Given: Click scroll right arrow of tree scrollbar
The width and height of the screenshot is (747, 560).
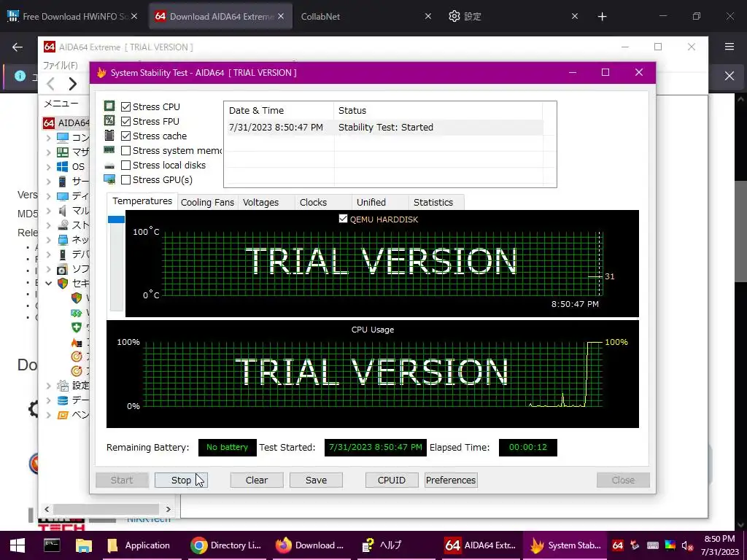Looking at the screenshot, I should tap(169, 509).
